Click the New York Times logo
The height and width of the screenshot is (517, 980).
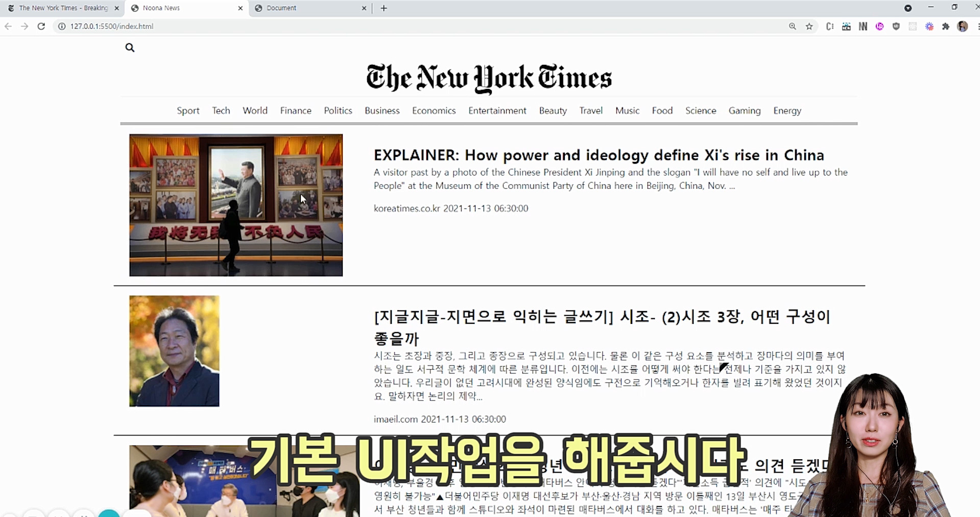(489, 78)
